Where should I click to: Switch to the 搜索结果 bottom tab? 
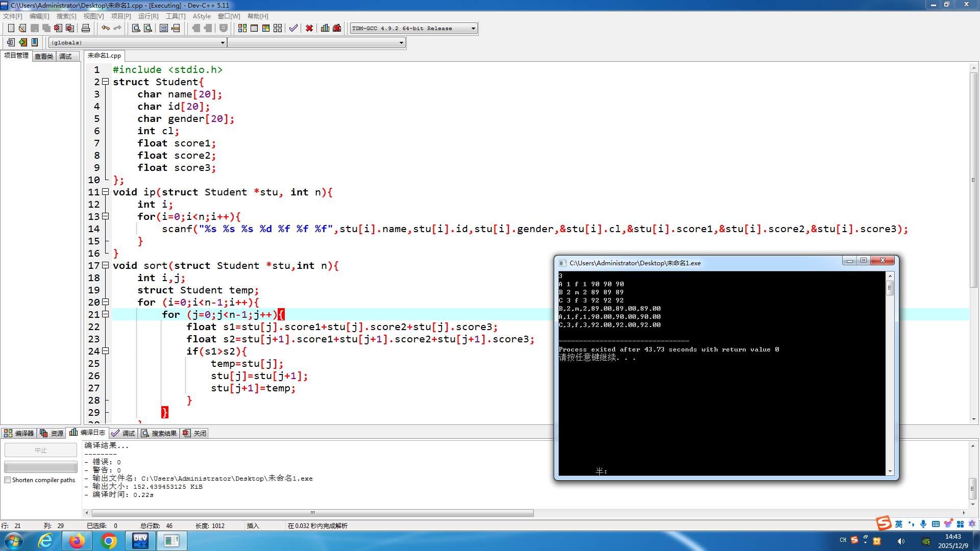tap(159, 433)
